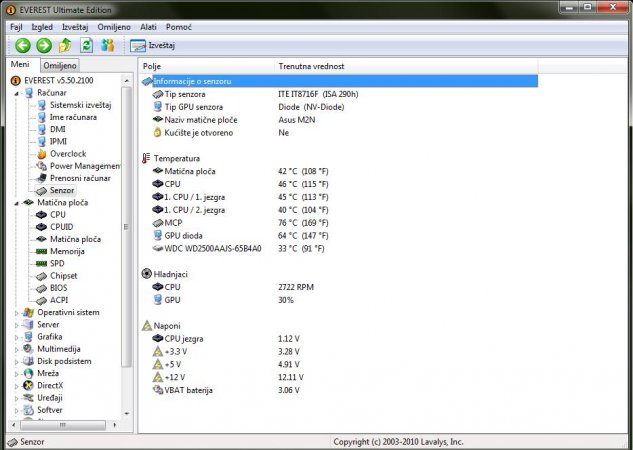Click the SPD memory icon in tree
Viewport: 633px width, 450px height.
pyautogui.click(x=42, y=264)
